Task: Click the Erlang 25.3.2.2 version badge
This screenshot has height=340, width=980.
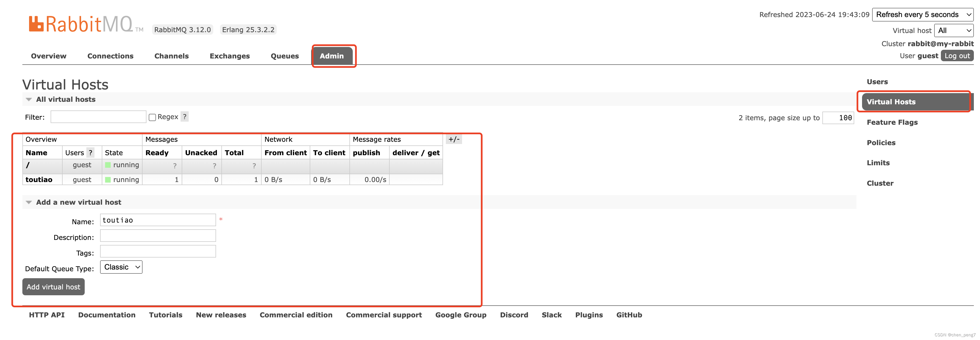Action: pyautogui.click(x=248, y=30)
